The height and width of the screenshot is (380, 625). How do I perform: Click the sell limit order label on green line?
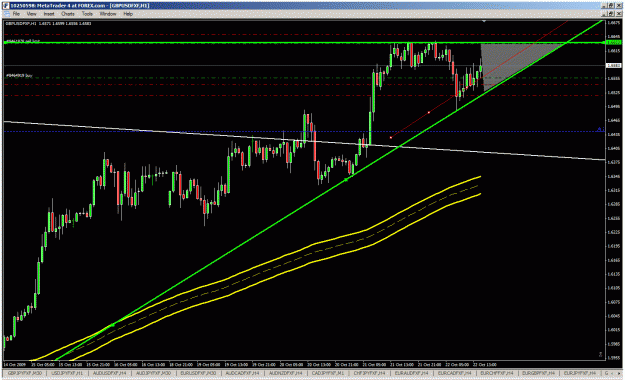(23, 41)
